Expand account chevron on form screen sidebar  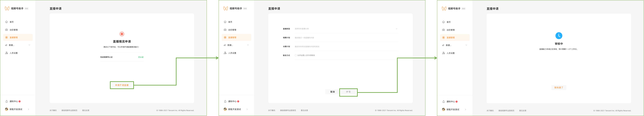click(x=247, y=109)
